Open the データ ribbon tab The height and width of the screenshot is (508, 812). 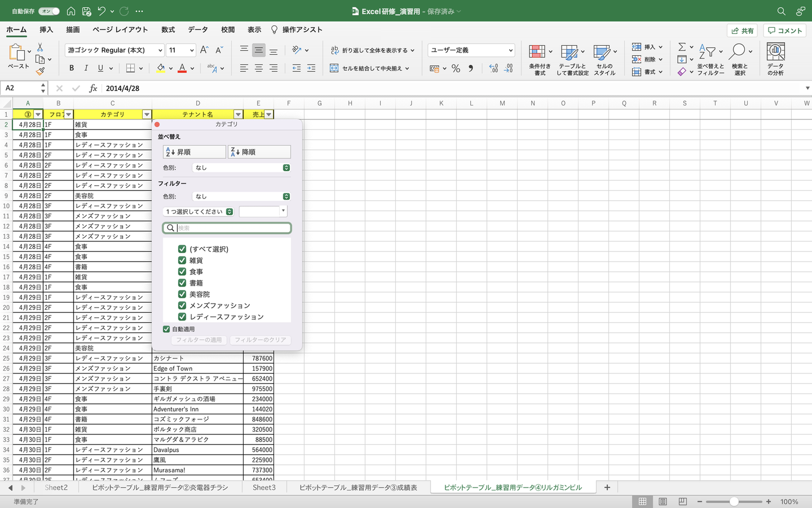click(197, 30)
